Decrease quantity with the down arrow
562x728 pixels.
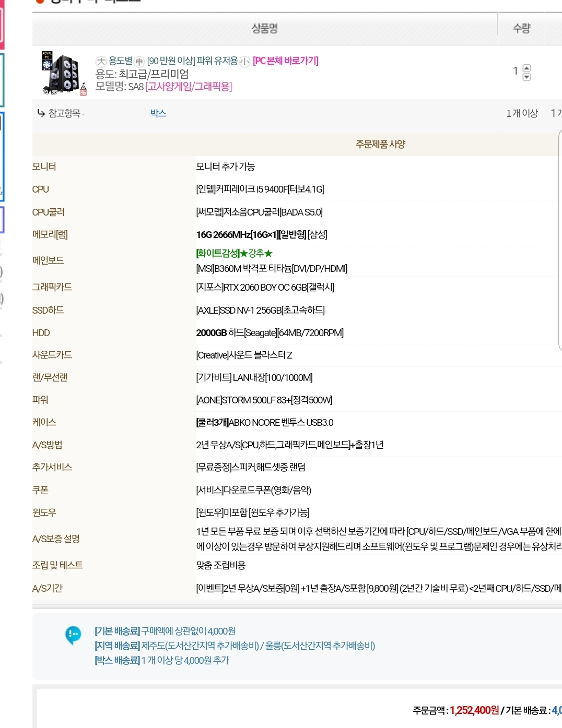click(x=526, y=77)
